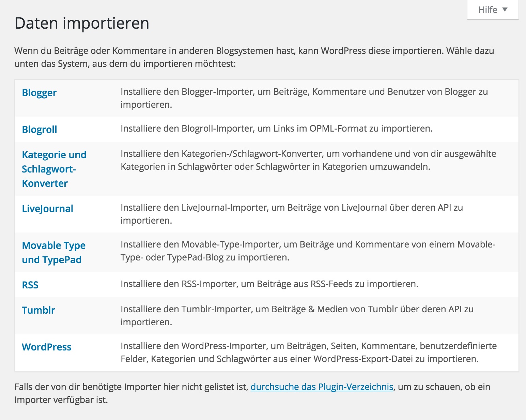The image size is (526, 420).
Task: Open the Blogger importer link
Action: tap(39, 93)
